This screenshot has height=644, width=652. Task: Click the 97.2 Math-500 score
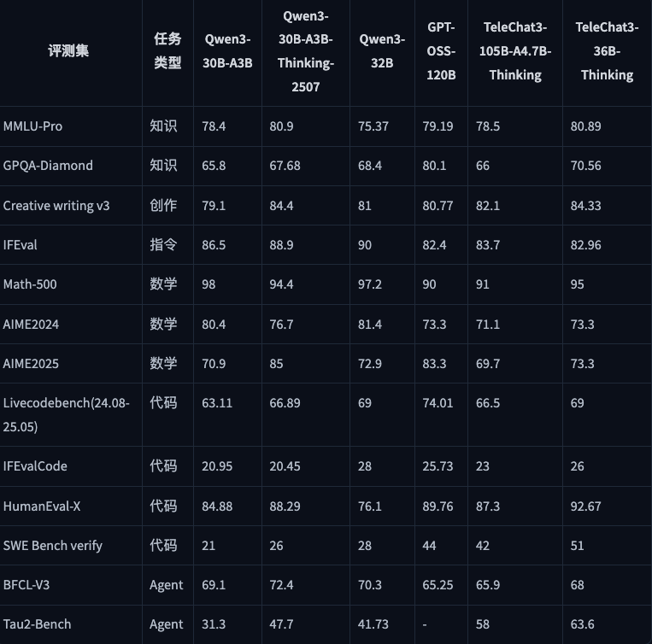(x=370, y=284)
